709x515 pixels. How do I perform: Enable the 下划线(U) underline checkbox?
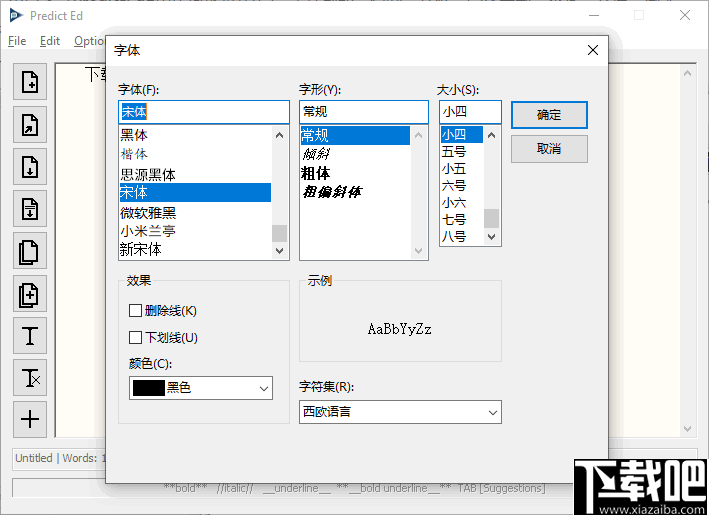135,338
